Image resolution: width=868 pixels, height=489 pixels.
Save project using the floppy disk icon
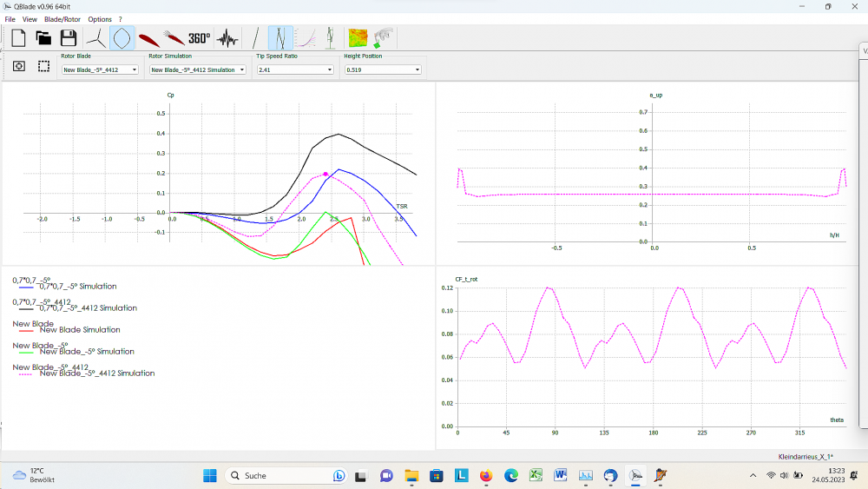point(69,37)
